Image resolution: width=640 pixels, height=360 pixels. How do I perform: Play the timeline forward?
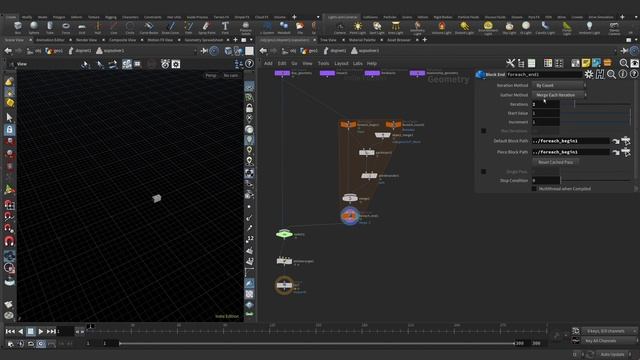40,331
